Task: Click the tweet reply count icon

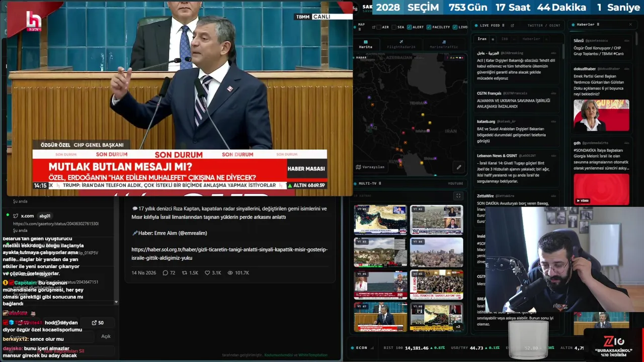Action: coord(165,273)
